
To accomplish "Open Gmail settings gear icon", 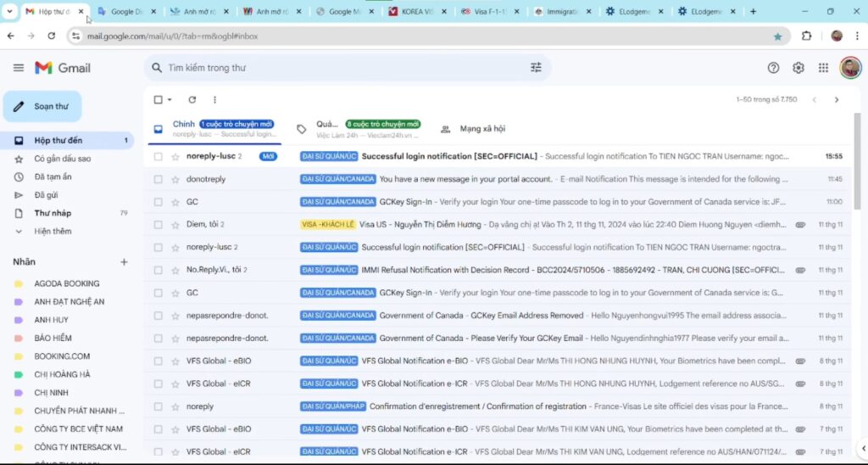I will click(x=798, y=68).
